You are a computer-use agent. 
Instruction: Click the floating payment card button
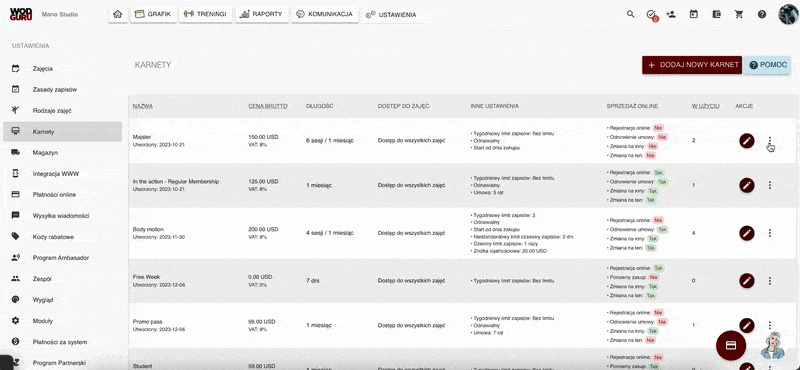[731, 346]
